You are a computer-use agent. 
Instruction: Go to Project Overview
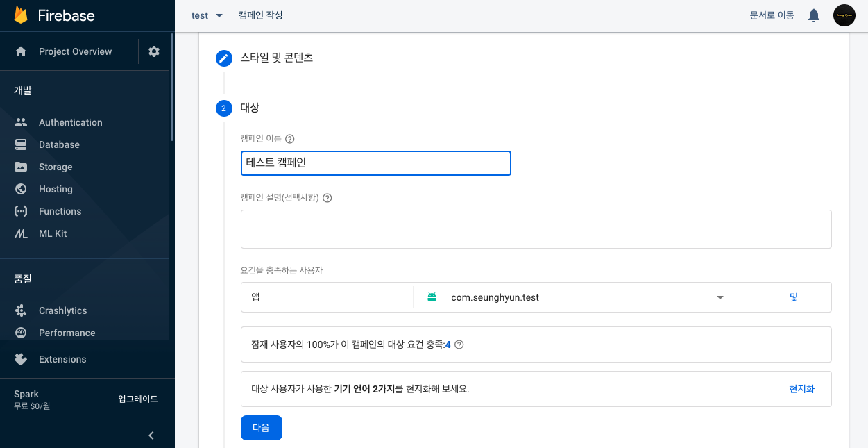click(x=75, y=51)
